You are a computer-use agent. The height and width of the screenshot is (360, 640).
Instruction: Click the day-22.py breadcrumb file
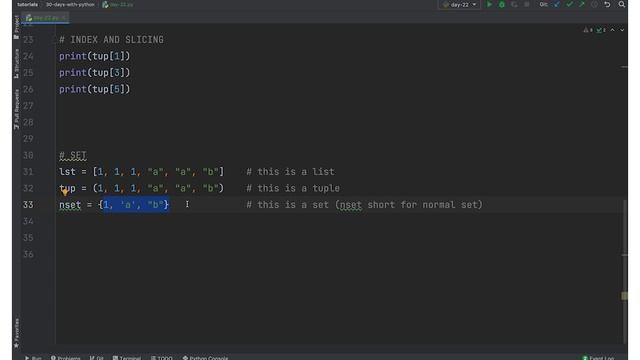[118, 4]
